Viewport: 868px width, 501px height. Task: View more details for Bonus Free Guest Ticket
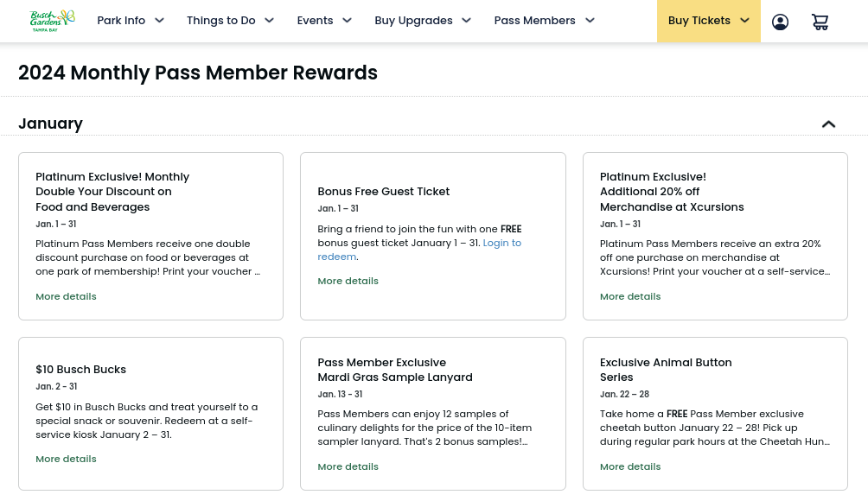348,281
